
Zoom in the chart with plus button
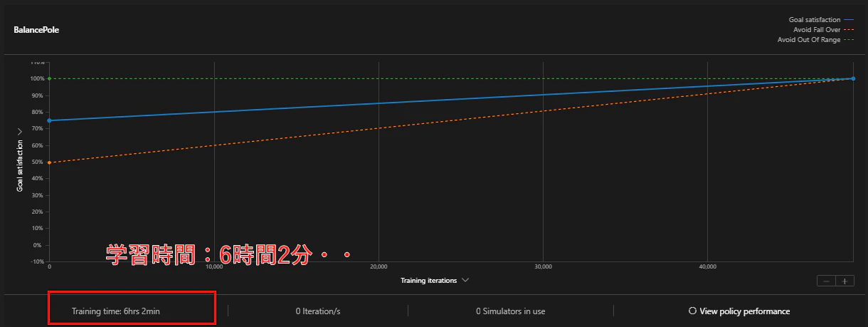(845, 281)
